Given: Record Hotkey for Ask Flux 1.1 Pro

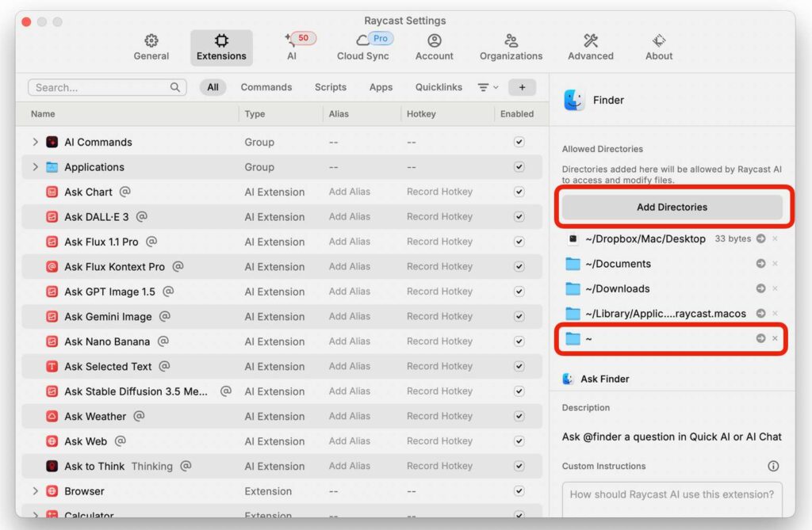Looking at the screenshot, I should (439, 242).
